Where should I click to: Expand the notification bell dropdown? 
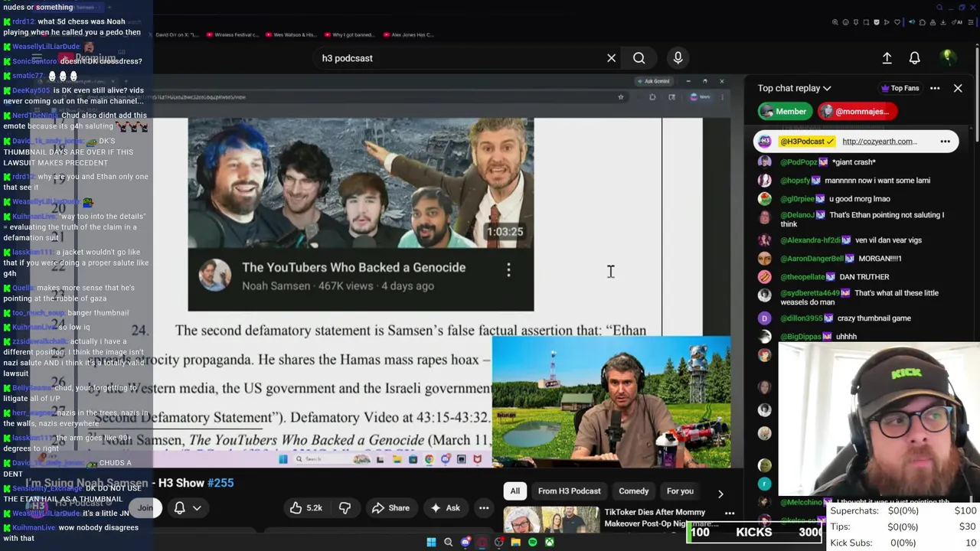tap(188, 507)
